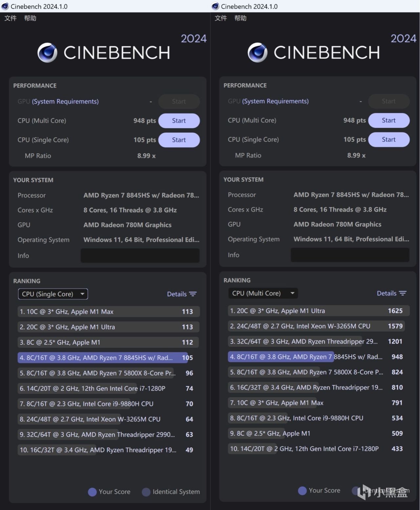
Task: Start the CPU (Multi Core) test in left window
Action: click(x=179, y=121)
